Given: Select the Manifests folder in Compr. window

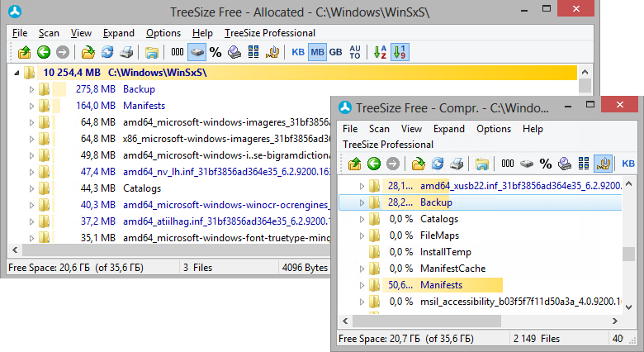Looking at the screenshot, I should (x=441, y=285).
